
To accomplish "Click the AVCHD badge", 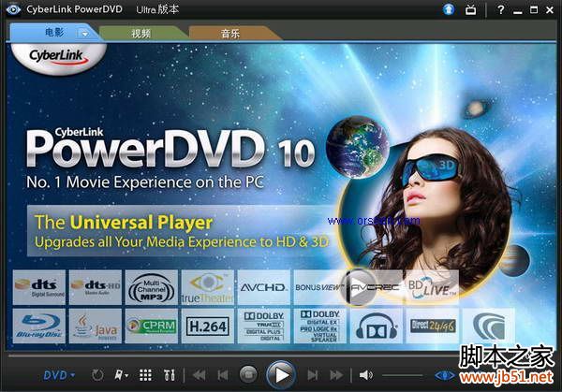I will click(x=264, y=287).
